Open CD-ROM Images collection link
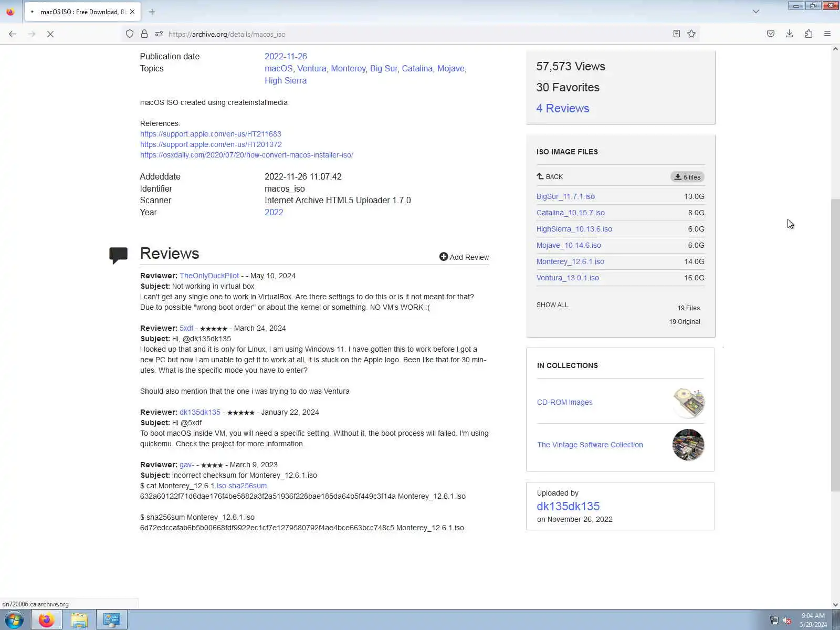The height and width of the screenshot is (630, 840). click(x=565, y=402)
